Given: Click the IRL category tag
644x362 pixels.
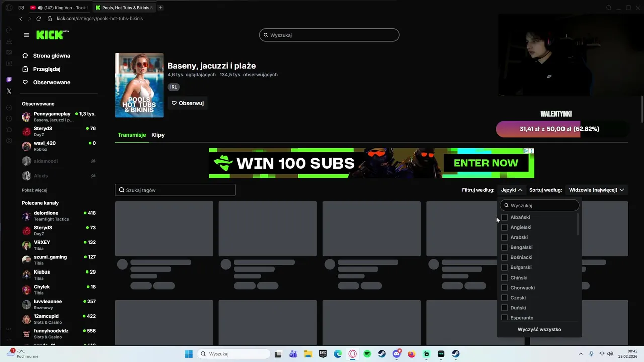Looking at the screenshot, I should pyautogui.click(x=174, y=87).
